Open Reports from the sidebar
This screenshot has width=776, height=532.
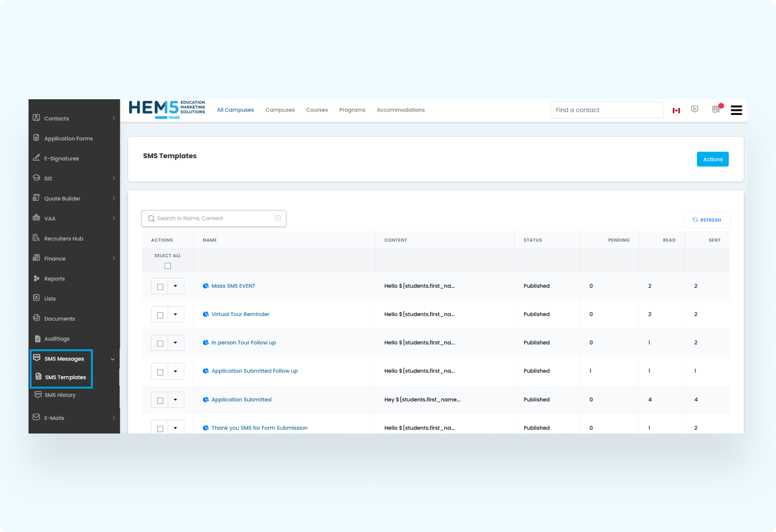[x=54, y=278]
